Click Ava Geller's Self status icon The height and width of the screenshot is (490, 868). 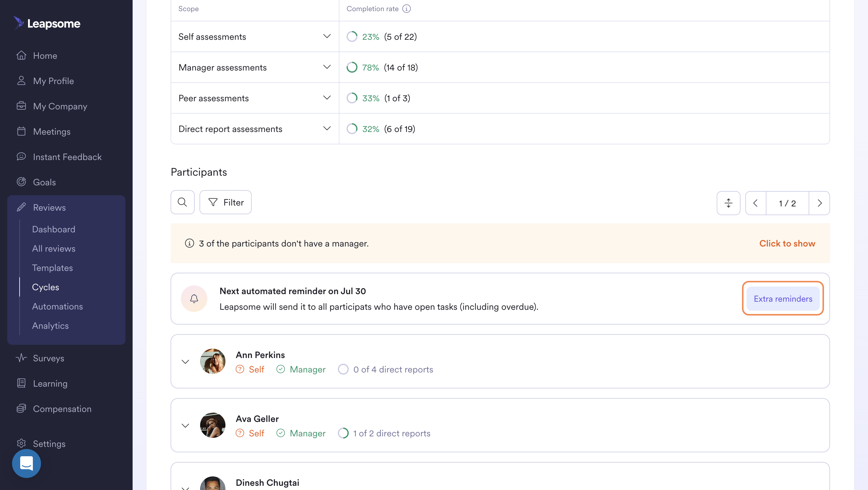coord(240,433)
